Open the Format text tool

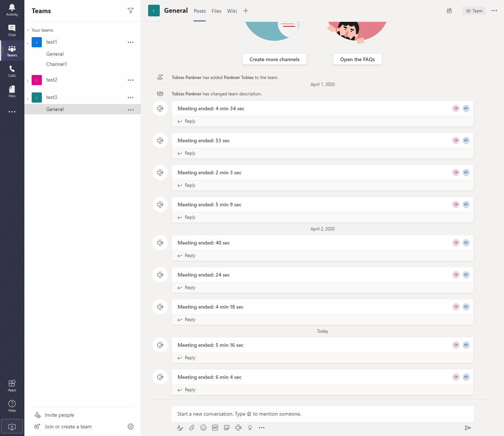[180, 428]
